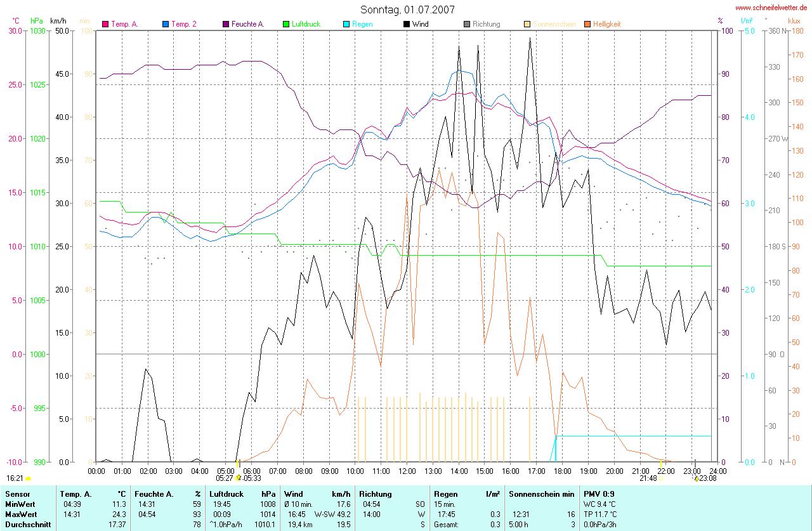Click the Sensor header in the table
Screen dimensions: 812x531
[x=17, y=494]
